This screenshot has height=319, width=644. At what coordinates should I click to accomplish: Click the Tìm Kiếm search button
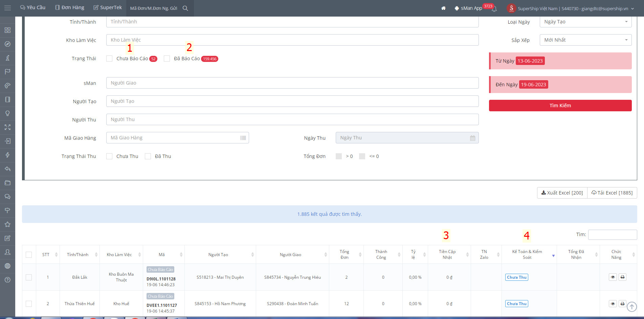click(560, 106)
